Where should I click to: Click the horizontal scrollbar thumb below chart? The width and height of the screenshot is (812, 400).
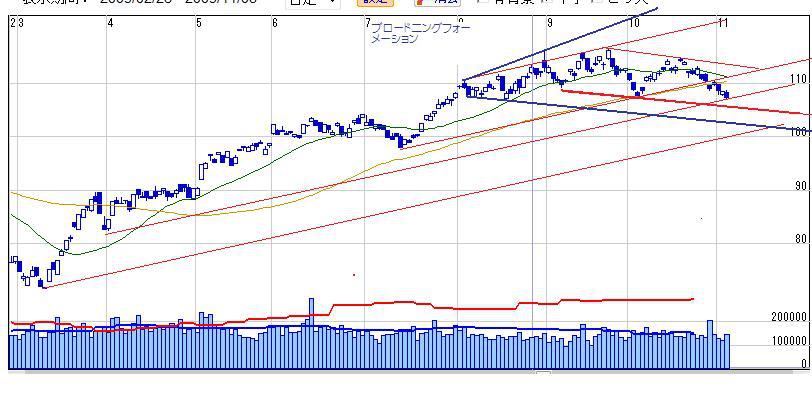pyautogui.click(x=543, y=373)
